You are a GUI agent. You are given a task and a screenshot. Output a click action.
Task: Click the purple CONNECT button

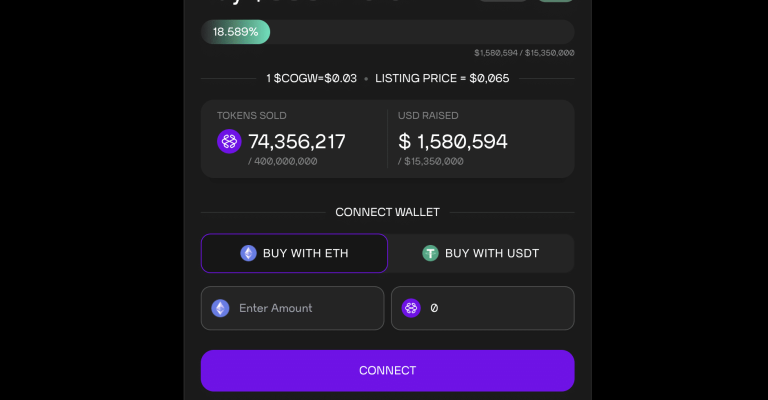tap(387, 371)
